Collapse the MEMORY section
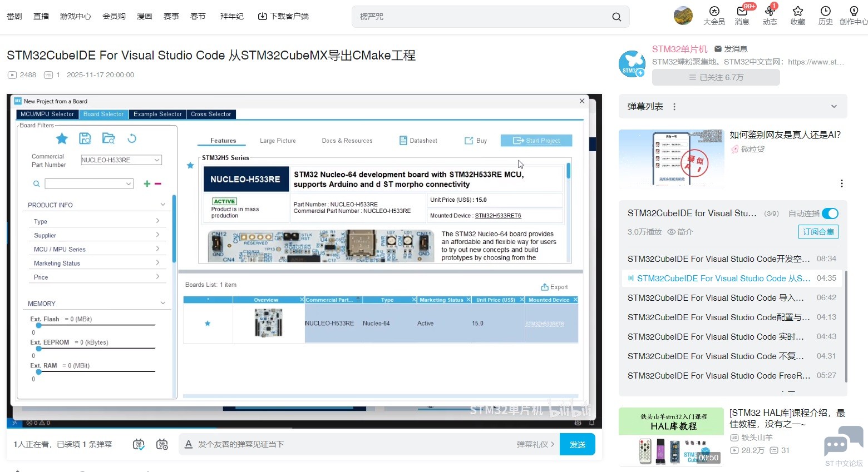 coord(163,303)
